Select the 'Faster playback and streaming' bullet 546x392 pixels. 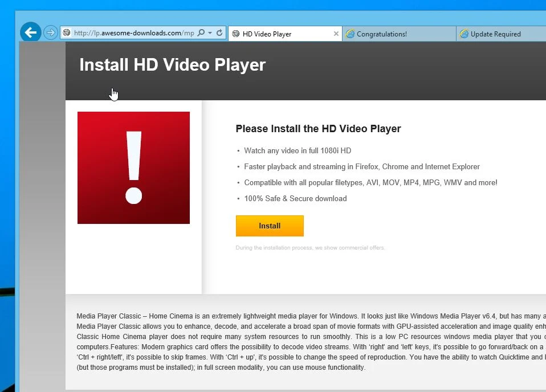pos(362,167)
